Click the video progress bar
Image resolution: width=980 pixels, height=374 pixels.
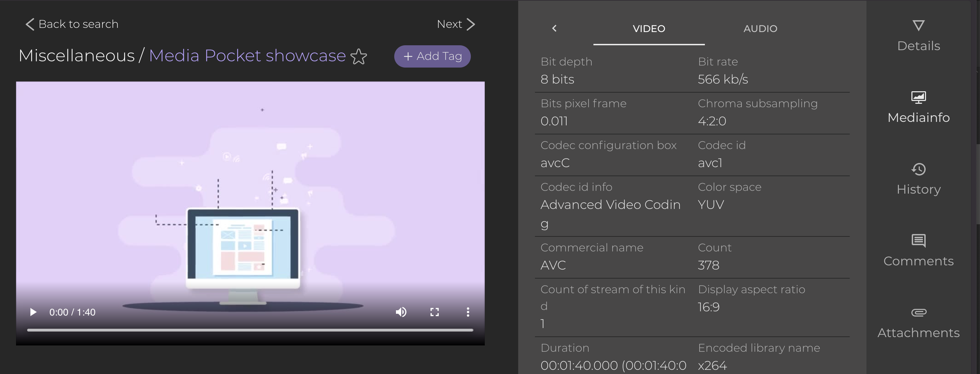(250, 330)
